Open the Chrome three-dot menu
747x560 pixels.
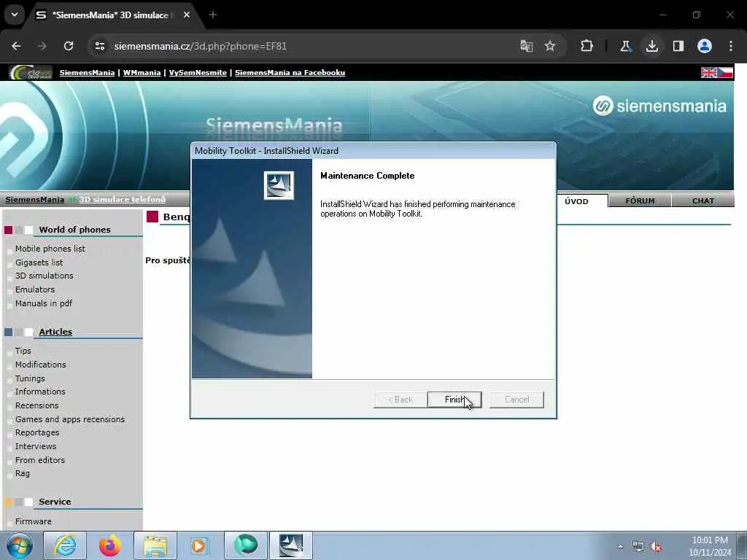click(731, 46)
